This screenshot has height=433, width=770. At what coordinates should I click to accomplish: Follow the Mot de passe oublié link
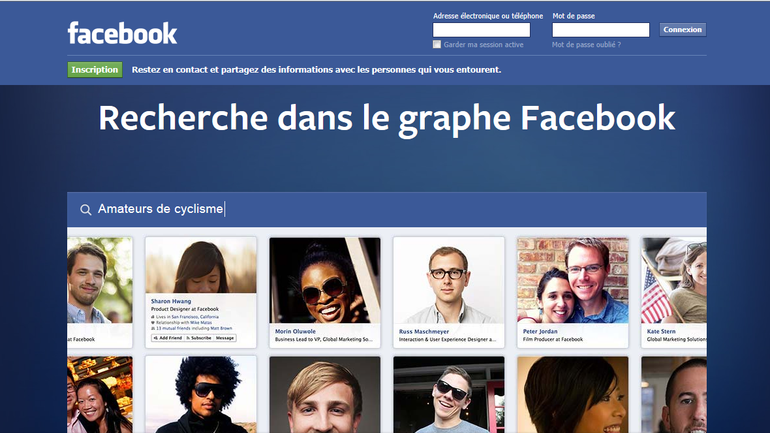[586, 45]
